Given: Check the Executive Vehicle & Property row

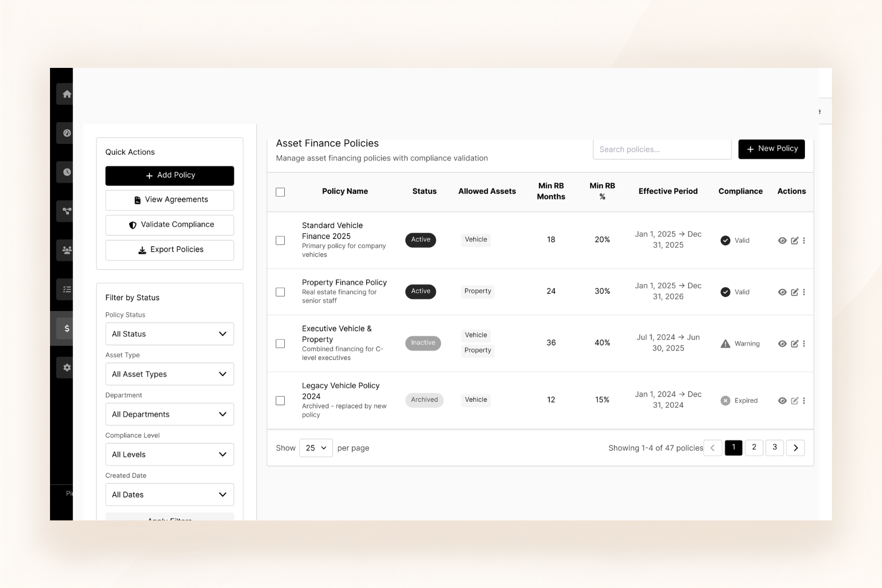Looking at the screenshot, I should click(x=280, y=344).
